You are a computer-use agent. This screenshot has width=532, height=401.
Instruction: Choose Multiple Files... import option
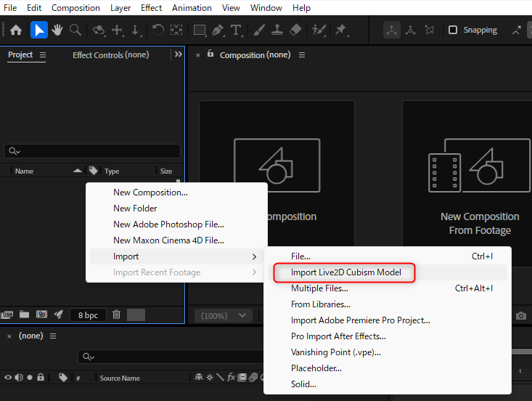pyautogui.click(x=387, y=288)
